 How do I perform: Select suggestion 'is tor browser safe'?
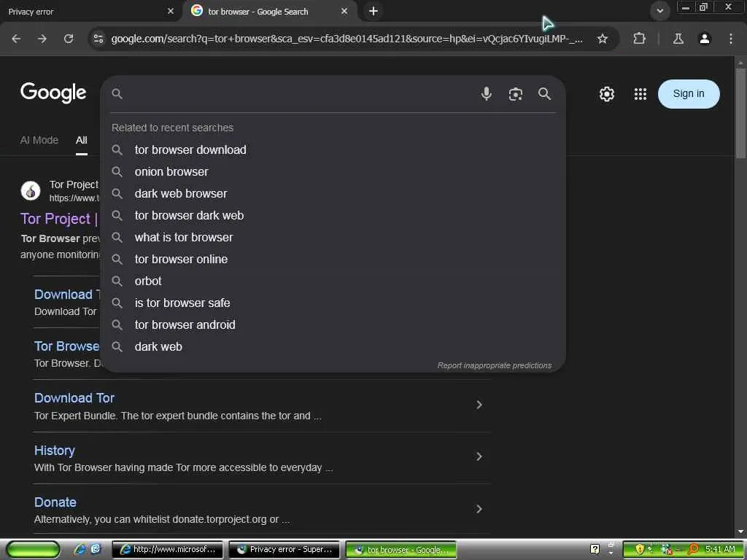pyautogui.click(x=333, y=303)
